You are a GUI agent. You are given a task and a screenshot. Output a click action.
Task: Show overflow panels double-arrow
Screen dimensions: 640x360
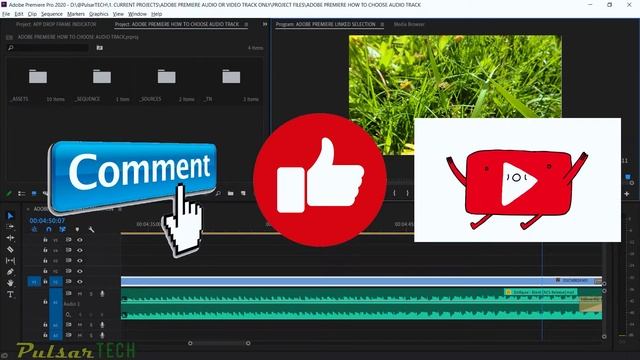(x=265, y=24)
